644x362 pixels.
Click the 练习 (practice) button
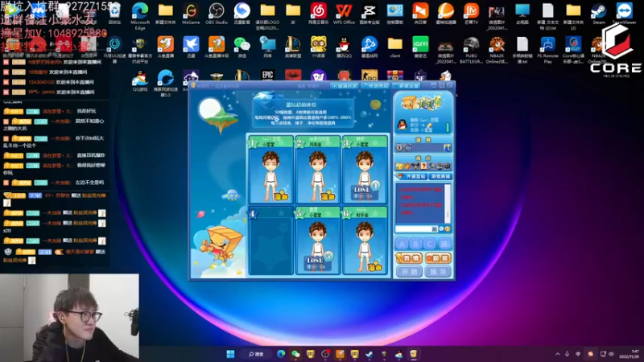pyautogui.click(x=438, y=272)
